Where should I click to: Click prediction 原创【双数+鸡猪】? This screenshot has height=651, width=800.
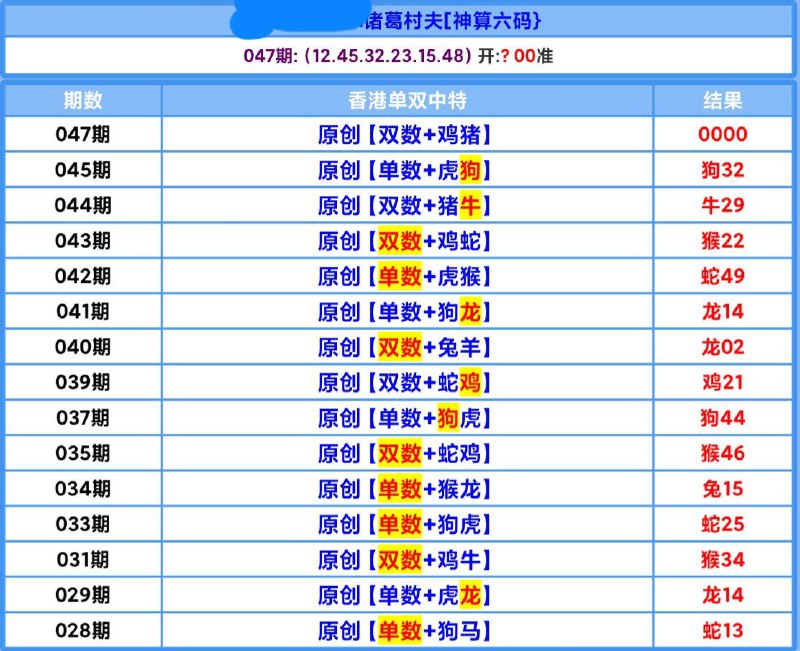pyautogui.click(x=405, y=135)
